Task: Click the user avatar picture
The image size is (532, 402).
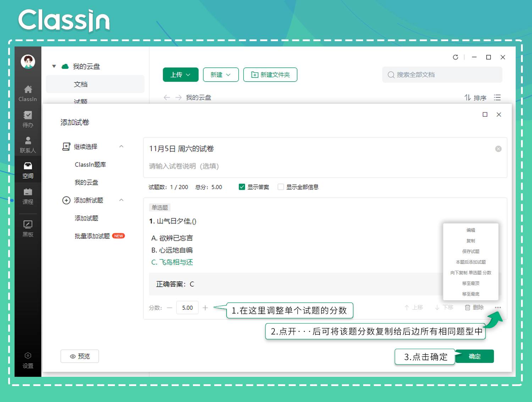Action: point(28,62)
